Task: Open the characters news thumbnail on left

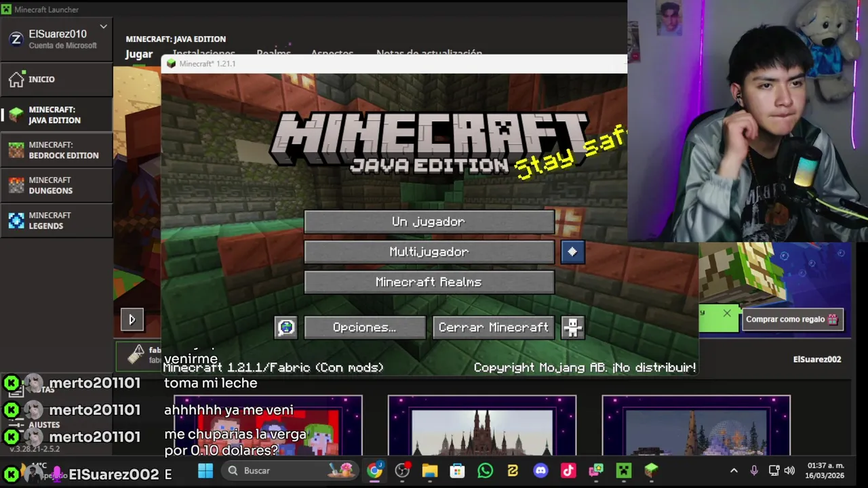Action: [x=268, y=425]
